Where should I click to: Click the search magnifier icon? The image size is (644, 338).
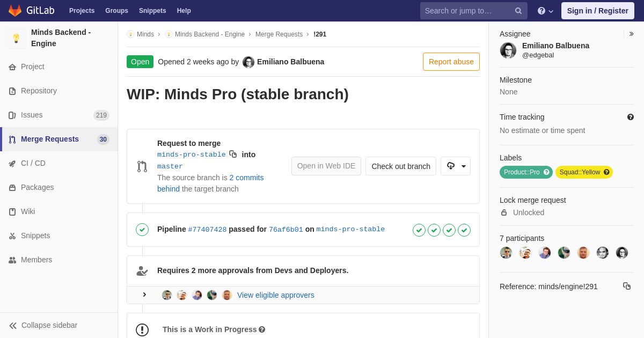[x=518, y=11]
